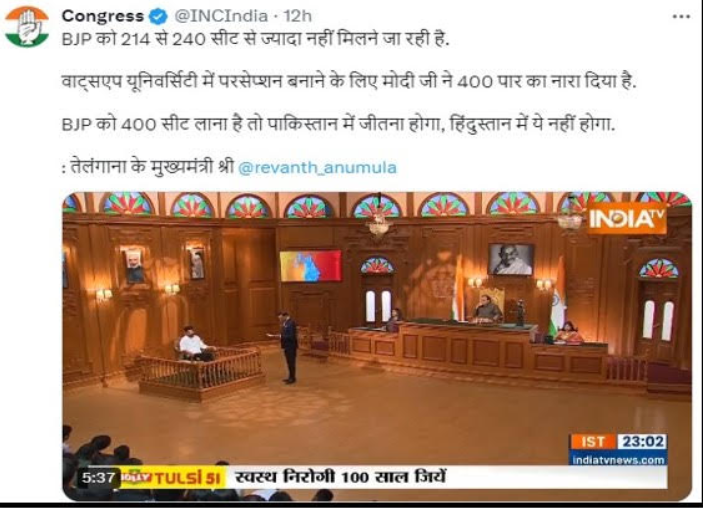
Task: Open the three-dot more options menu
Action: click(x=681, y=17)
